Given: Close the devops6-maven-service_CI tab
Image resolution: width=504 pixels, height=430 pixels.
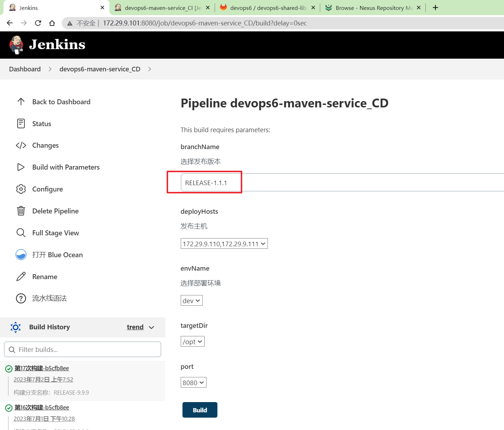Looking at the screenshot, I should 208,7.
